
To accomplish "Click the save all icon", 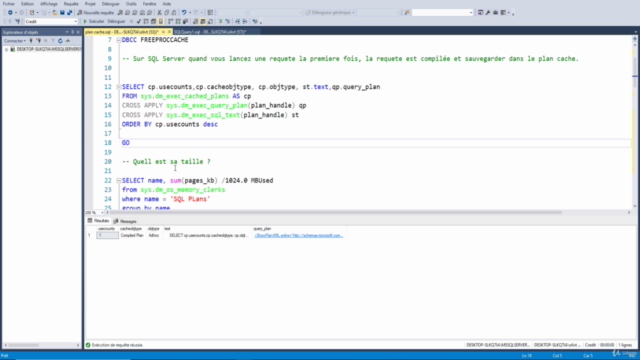I will click(x=69, y=13).
